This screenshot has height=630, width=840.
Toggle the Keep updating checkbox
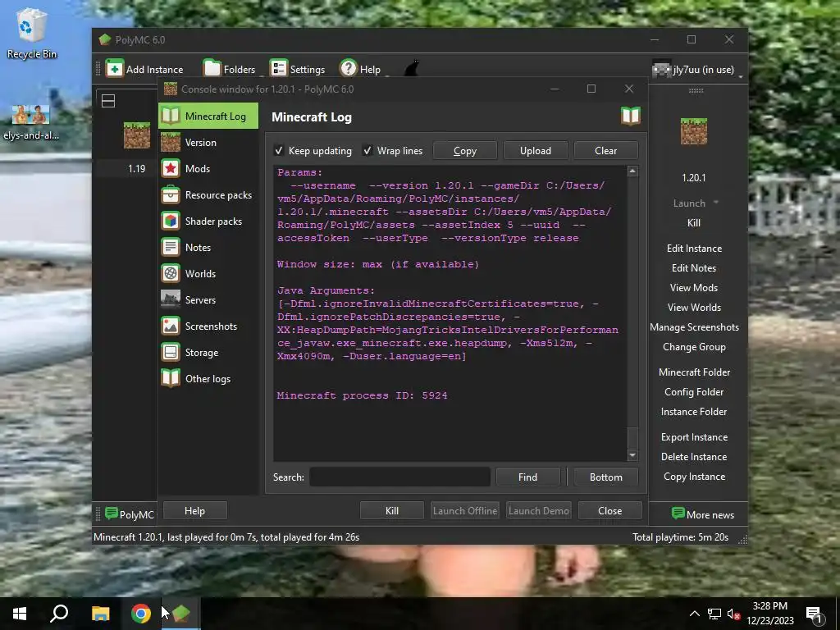click(279, 151)
